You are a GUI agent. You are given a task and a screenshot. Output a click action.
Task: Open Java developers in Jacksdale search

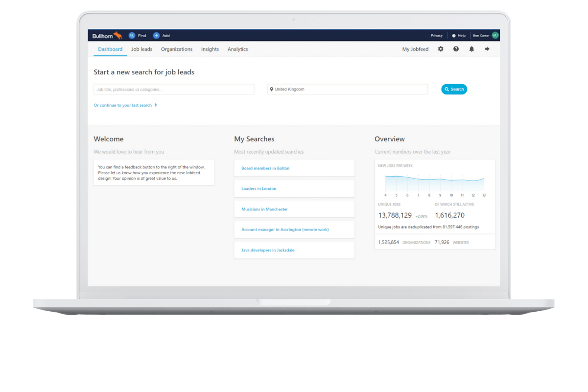[x=268, y=250]
